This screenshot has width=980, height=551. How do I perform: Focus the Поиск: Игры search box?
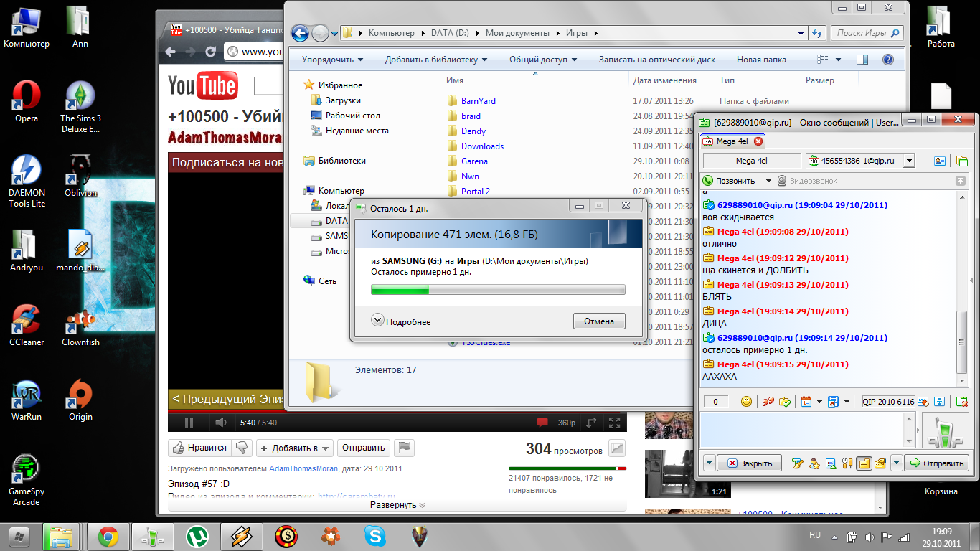tap(867, 33)
